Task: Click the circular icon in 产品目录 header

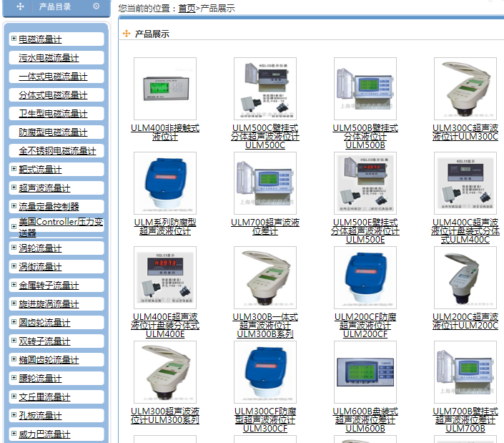Action: click(x=97, y=6)
